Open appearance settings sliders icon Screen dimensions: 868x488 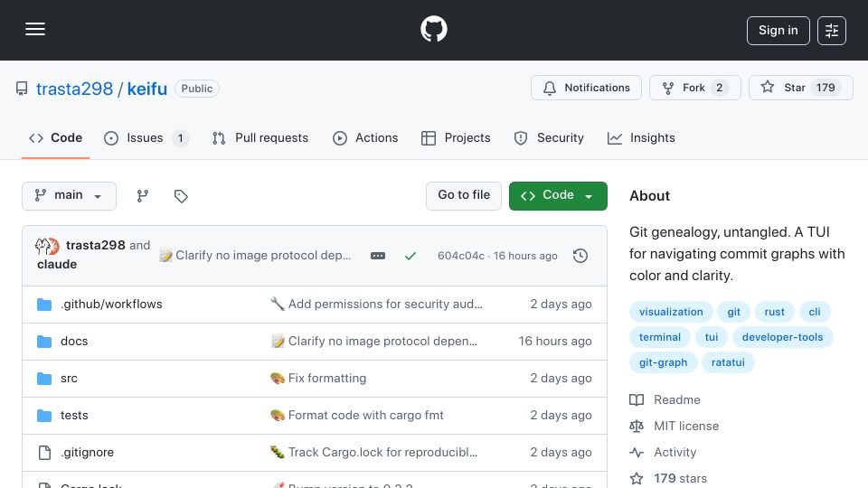tap(832, 31)
